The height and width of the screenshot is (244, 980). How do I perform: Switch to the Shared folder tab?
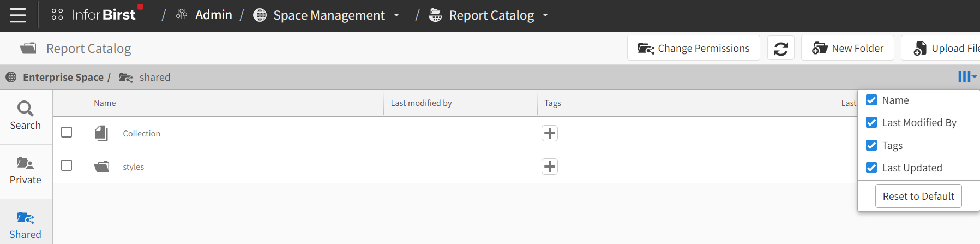point(26,225)
